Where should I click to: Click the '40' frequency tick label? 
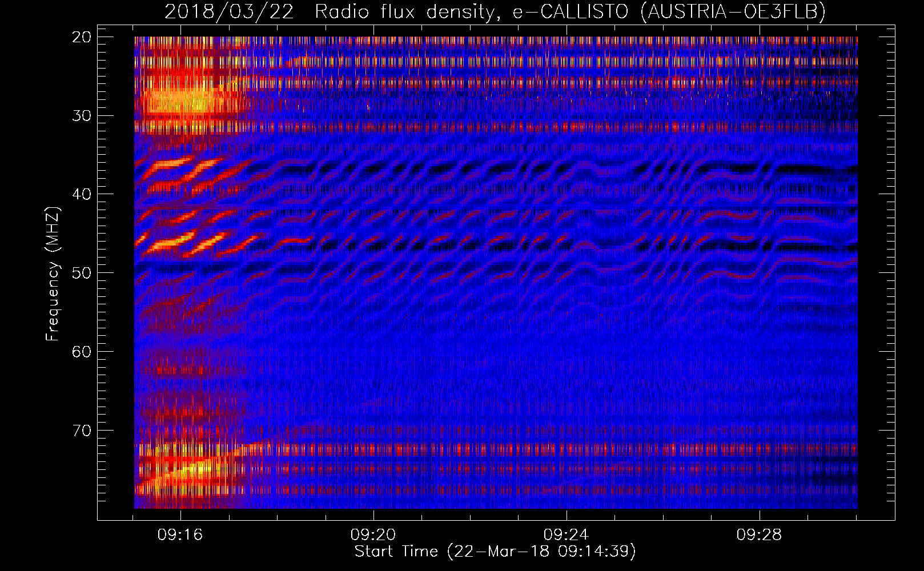(82, 194)
